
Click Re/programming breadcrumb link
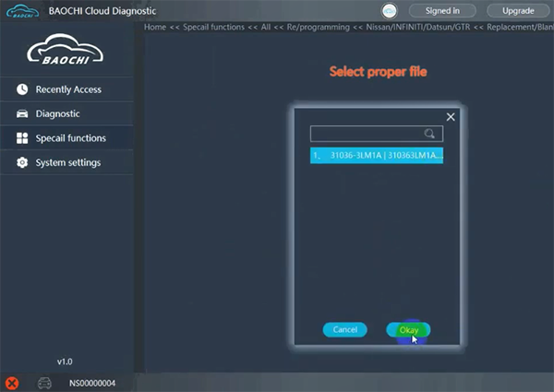click(x=318, y=27)
